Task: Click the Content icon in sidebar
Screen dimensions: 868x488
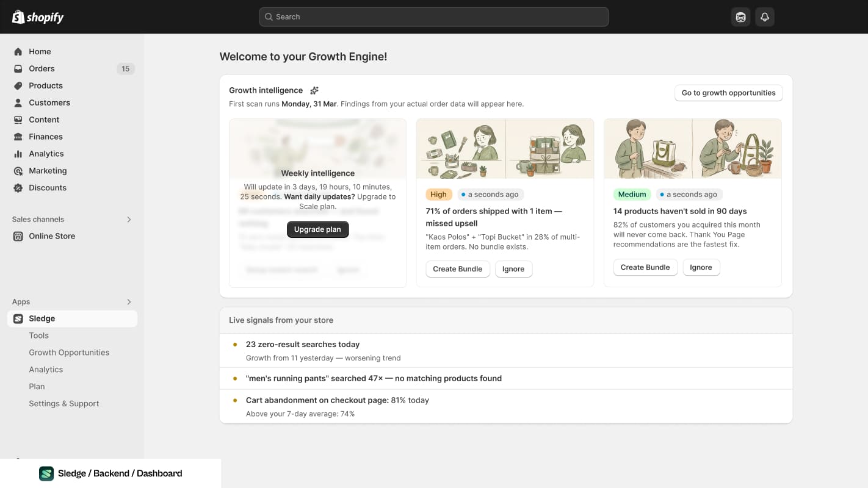Action: pyautogui.click(x=18, y=120)
